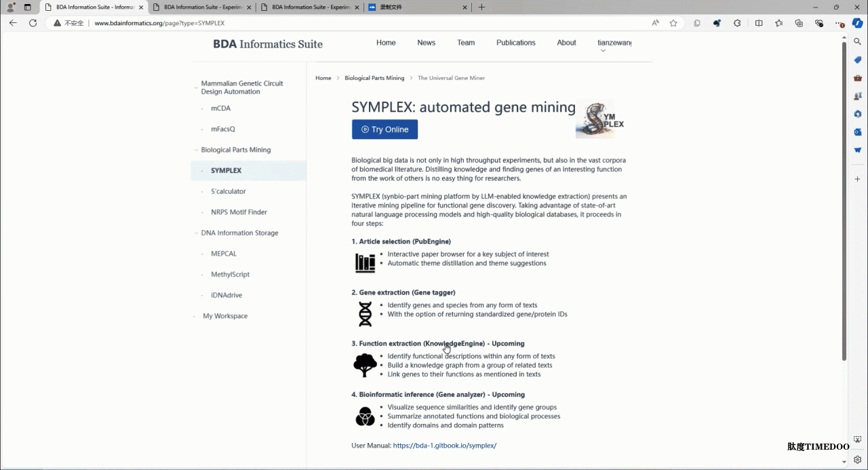The image size is (868, 470).
Task: Open the sidebar settings gear icon
Action: point(857,459)
